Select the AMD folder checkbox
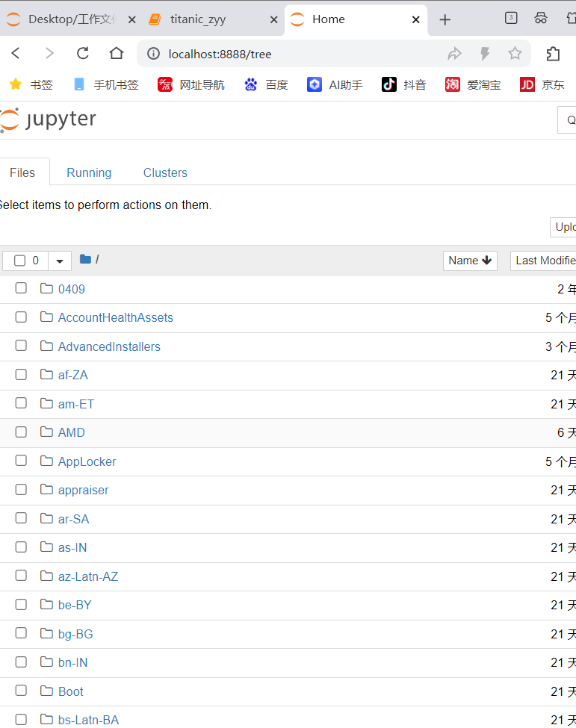 click(21, 432)
